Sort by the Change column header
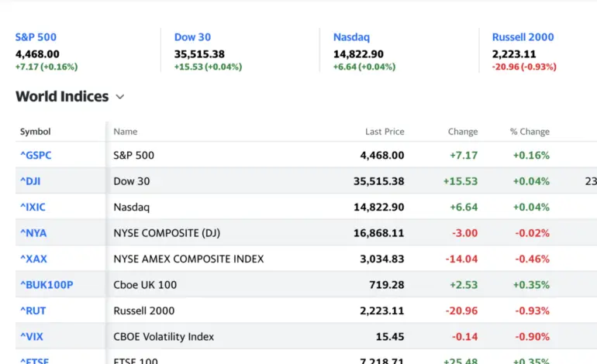 (x=463, y=132)
